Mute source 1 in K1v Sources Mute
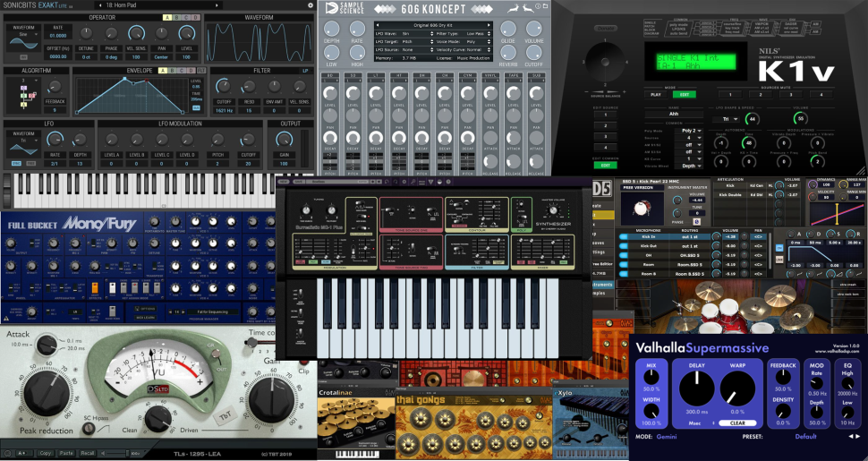This screenshot has width=868, height=461. (x=730, y=95)
